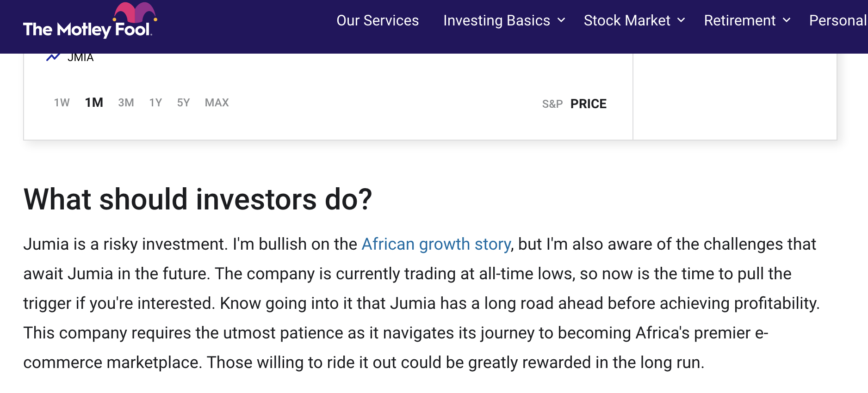The width and height of the screenshot is (868, 393).
Task: Open Our Services menu item
Action: pos(378,20)
